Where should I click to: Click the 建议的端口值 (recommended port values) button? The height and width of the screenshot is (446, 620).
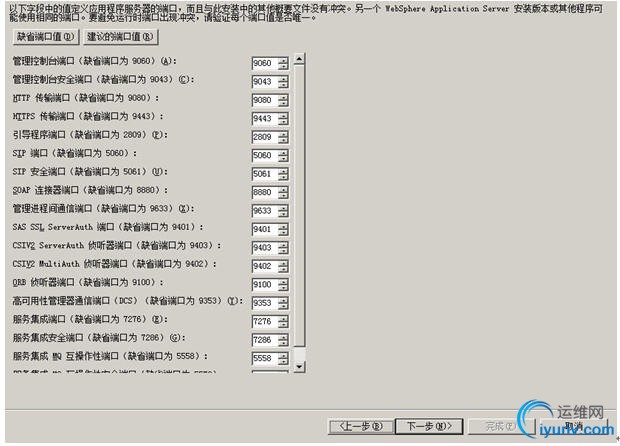[121, 37]
